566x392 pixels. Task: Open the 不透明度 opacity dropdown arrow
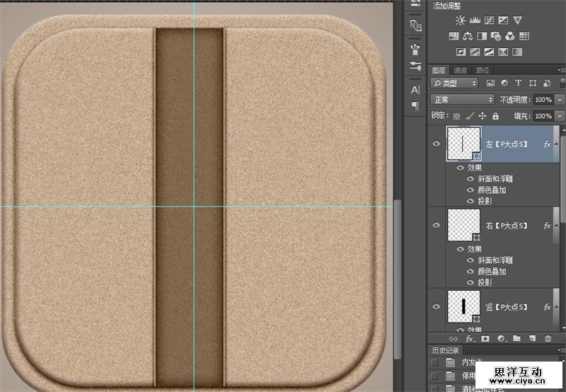pos(560,100)
